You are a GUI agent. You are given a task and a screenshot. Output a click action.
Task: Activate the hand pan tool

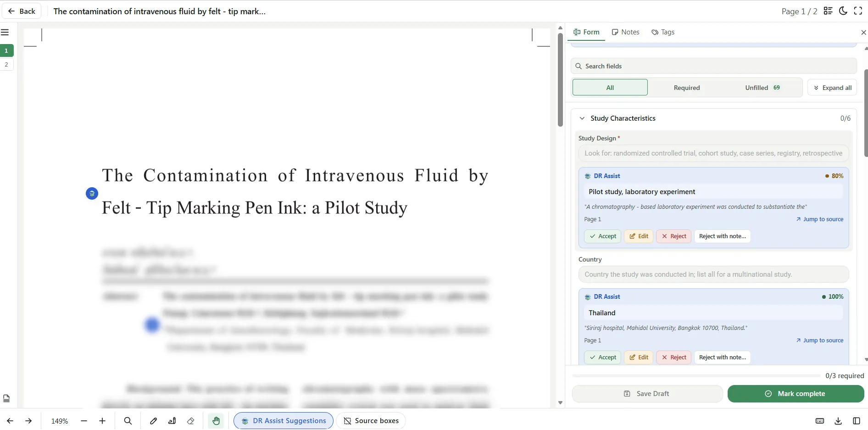pos(216,421)
